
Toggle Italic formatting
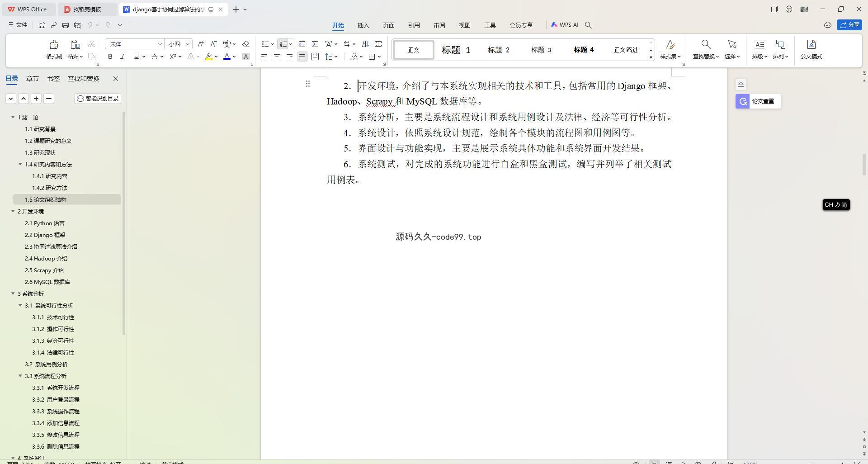point(122,57)
